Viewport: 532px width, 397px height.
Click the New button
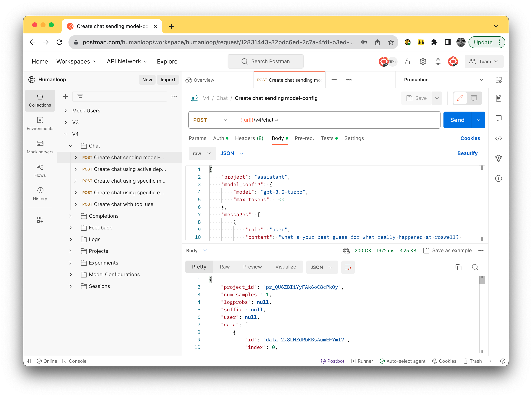(x=147, y=80)
